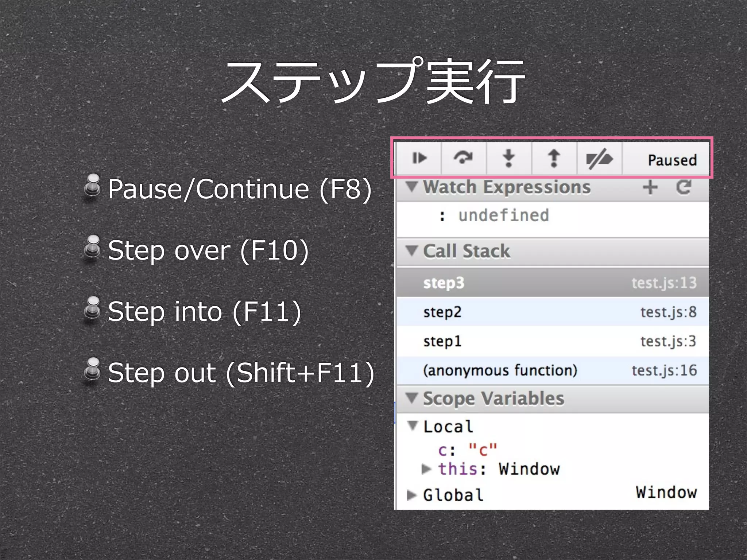747x560 pixels.
Task: Open the test.js:8 location link
Action: coord(669,312)
